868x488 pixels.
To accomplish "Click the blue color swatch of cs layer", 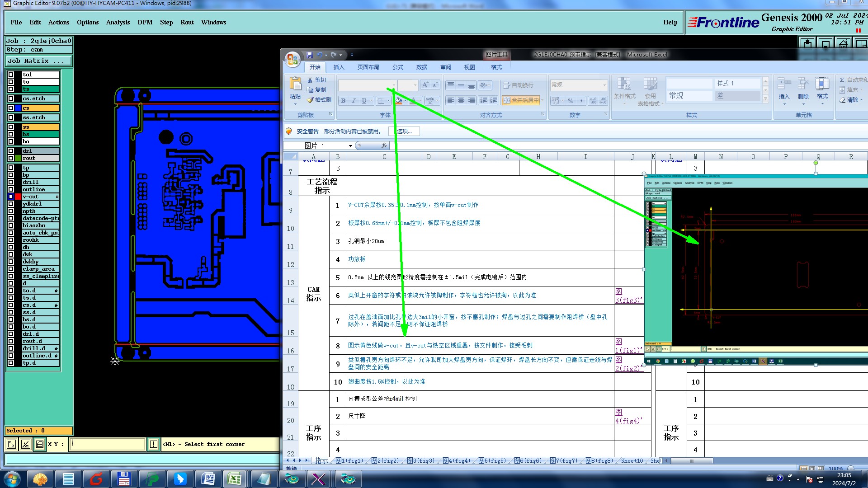I will (x=18, y=108).
